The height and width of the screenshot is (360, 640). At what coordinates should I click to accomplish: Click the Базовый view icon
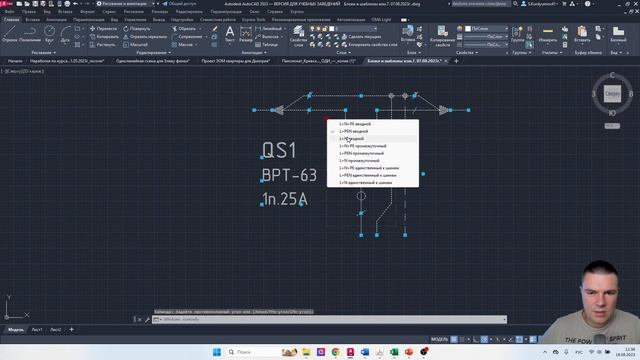618,33
